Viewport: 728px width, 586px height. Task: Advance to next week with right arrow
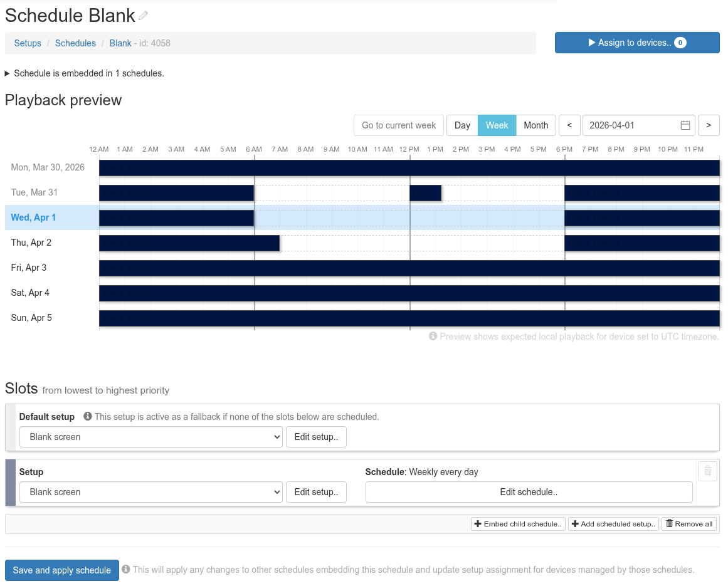coord(709,125)
